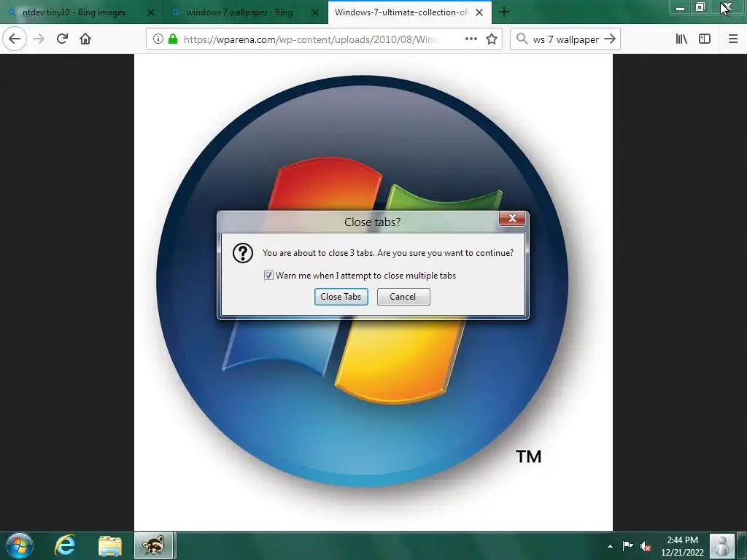
Task: Toggle the sidebar view icon
Action: (x=705, y=39)
